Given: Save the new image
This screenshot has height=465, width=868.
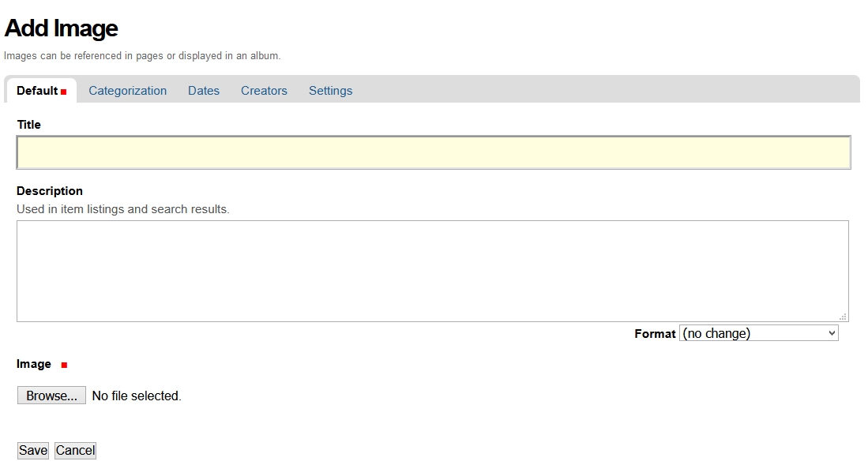Looking at the screenshot, I should [33, 450].
